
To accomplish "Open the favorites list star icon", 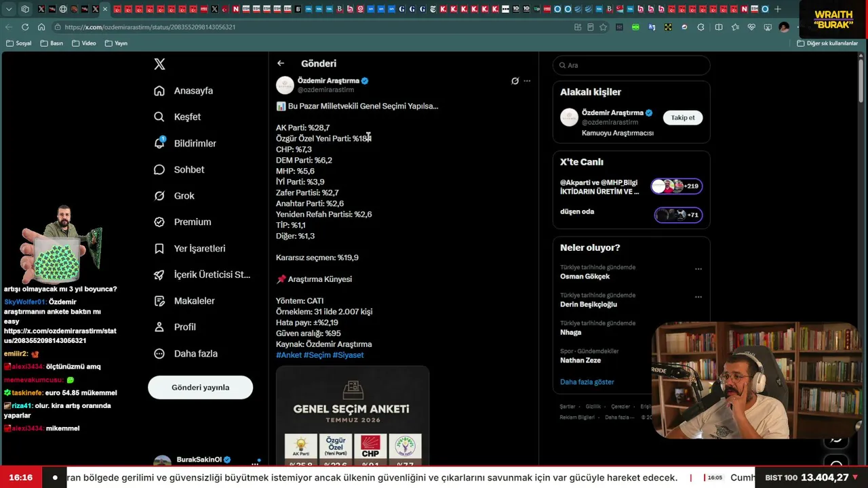I will click(x=734, y=27).
